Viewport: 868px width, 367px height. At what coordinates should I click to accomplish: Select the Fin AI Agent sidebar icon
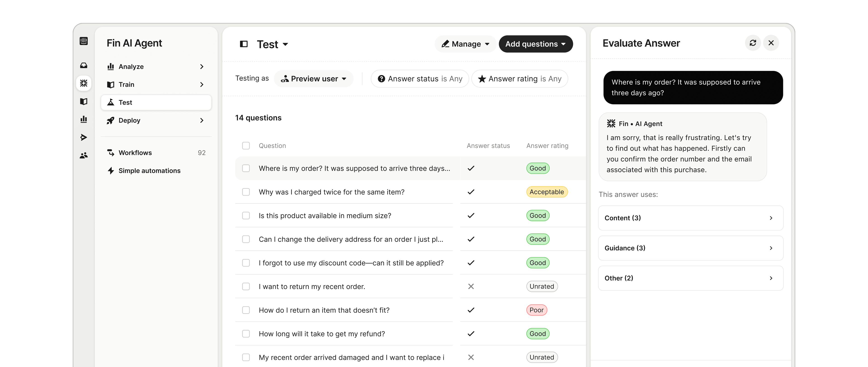(84, 83)
